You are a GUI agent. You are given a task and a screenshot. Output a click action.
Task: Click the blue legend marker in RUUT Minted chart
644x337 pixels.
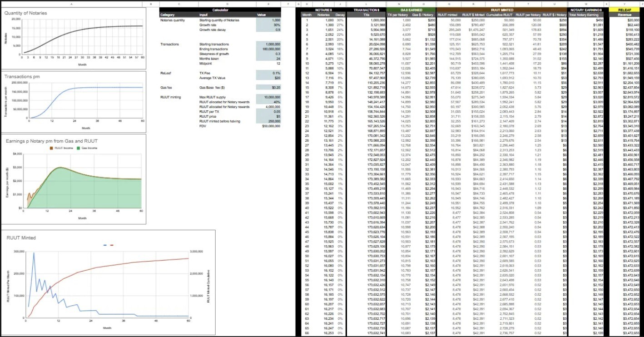tap(105, 245)
